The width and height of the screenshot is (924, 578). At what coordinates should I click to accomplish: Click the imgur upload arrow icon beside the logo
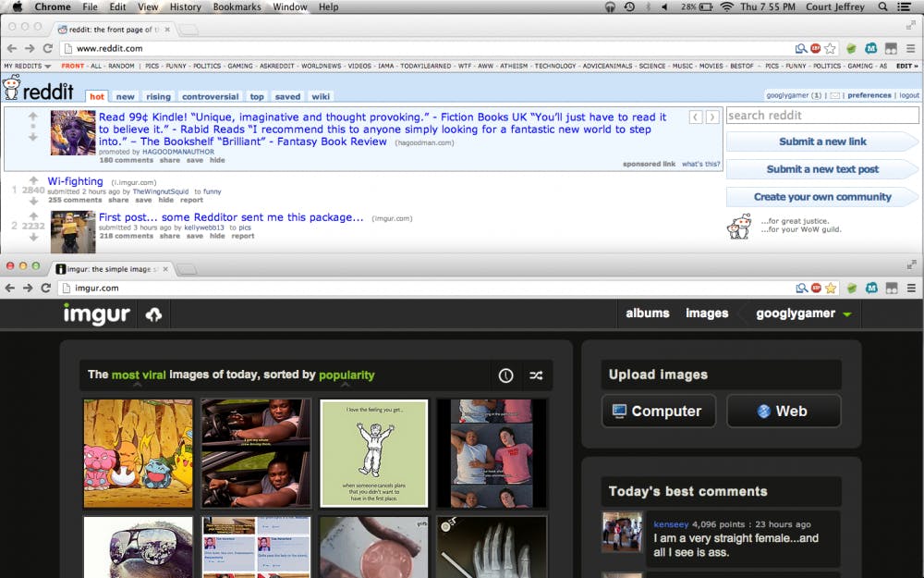[x=153, y=314]
